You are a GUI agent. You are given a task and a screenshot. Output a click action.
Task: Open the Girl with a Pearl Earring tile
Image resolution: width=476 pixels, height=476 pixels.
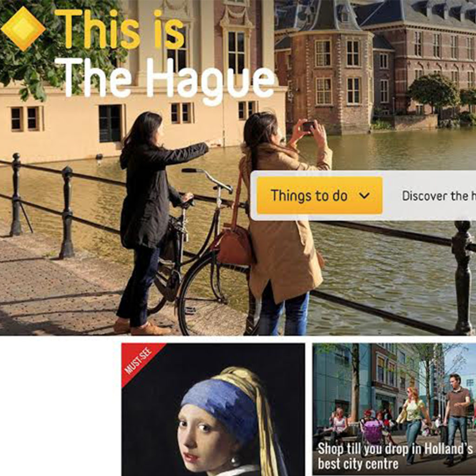tap(213, 410)
